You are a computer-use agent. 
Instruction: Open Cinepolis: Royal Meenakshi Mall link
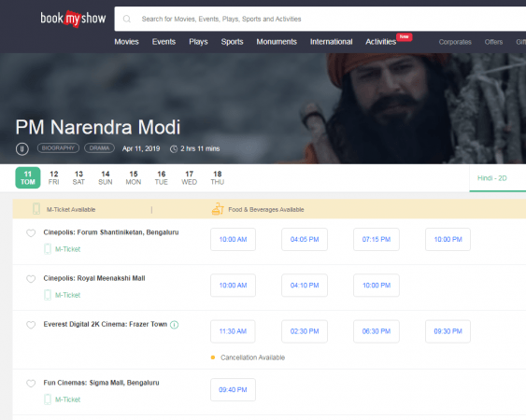pos(94,278)
